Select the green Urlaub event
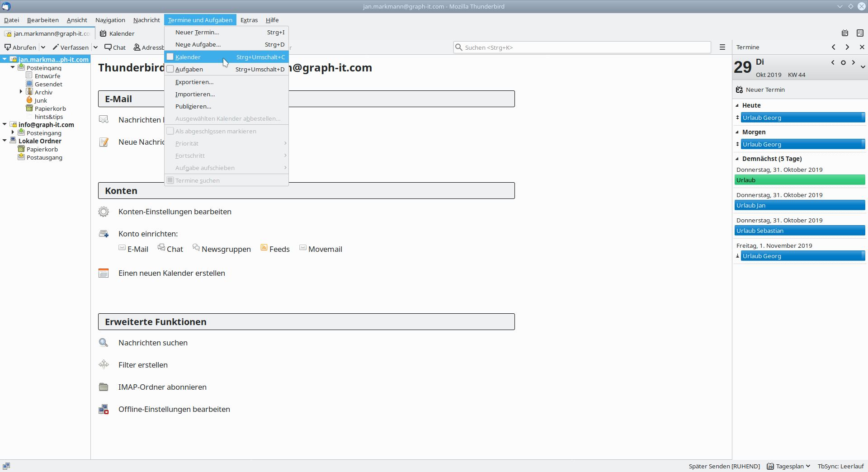This screenshot has height=472, width=868. pos(799,180)
